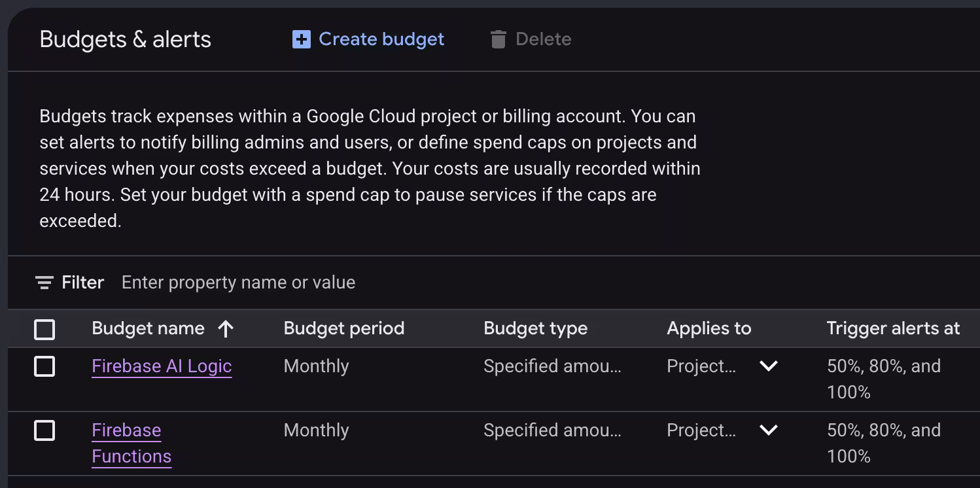The image size is (980, 488).
Task: Click the Create budget text label
Action: [381, 39]
